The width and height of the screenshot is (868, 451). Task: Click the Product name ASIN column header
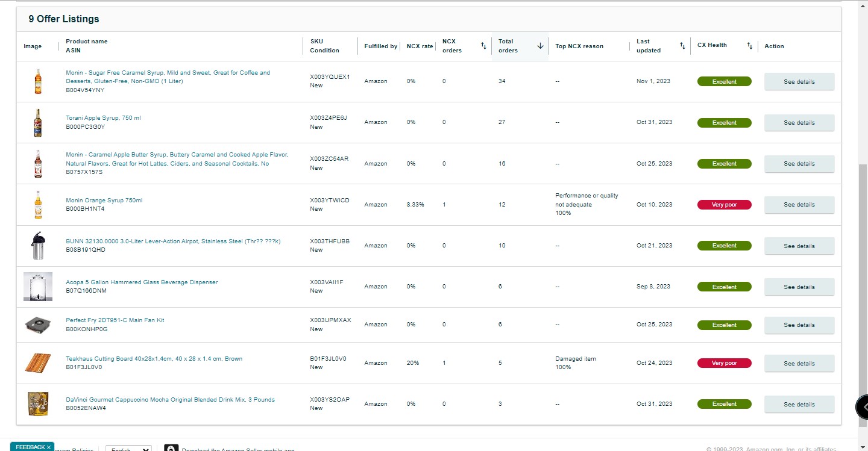click(87, 46)
